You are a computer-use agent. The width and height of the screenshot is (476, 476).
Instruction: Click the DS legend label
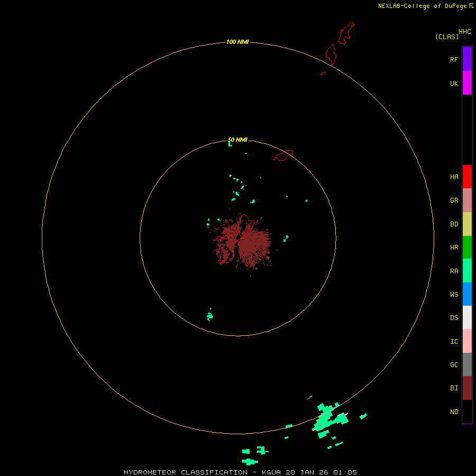click(x=454, y=318)
